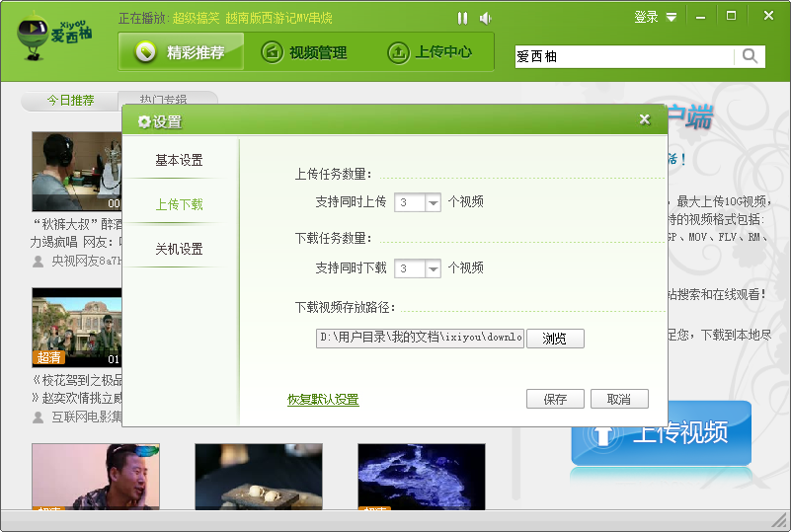Click the 取消 button
This screenshot has height=532, width=791.
click(619, 400)
